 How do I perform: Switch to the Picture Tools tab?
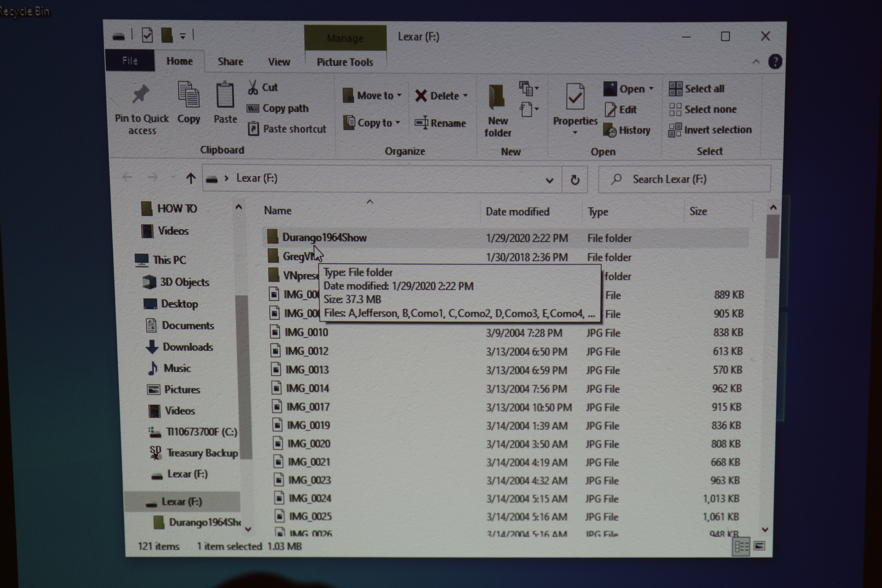tap(345, 62)
